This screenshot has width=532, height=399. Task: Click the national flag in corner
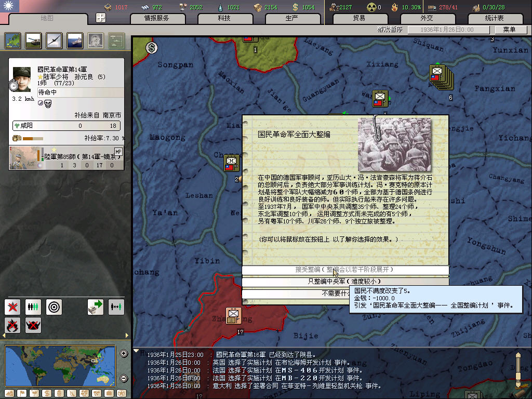(9, 6)
